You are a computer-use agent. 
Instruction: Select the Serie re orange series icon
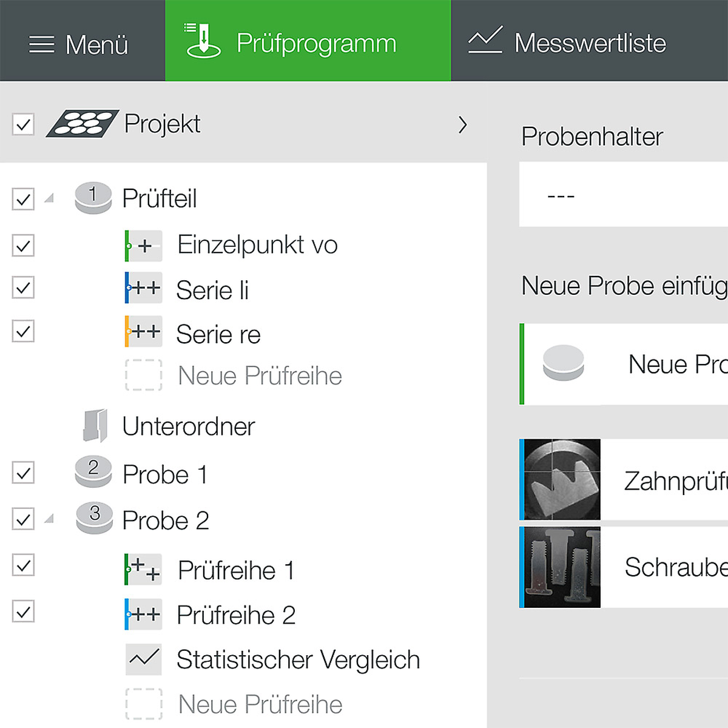[143, 331]
